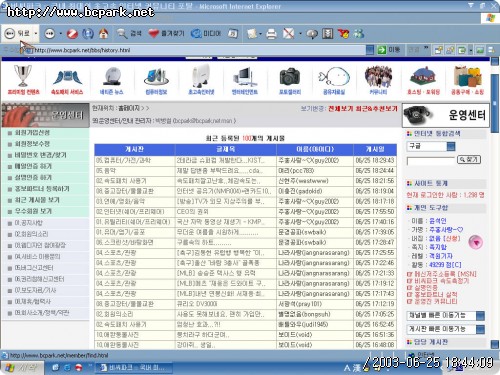Go forward with the forward arrow button
The width and height of the screenshot is (500, 375).
point(50,33)
